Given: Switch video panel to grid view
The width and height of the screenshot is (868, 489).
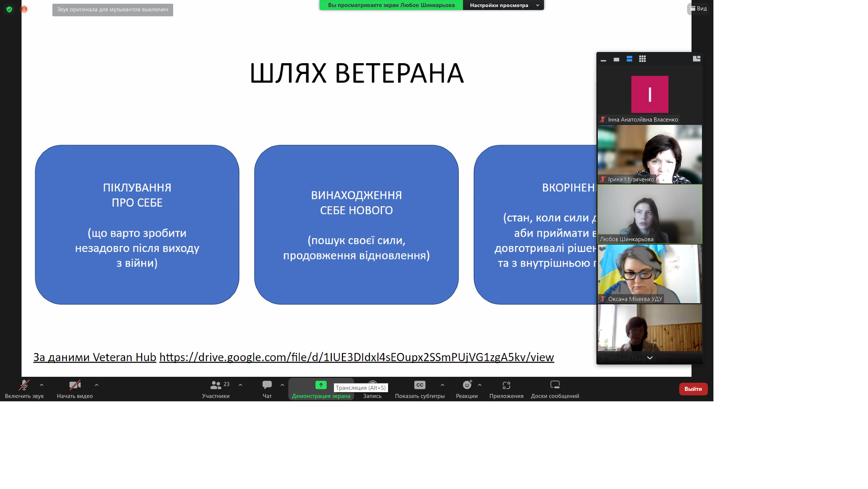Looking at the screenshot, I should [642, 59].
